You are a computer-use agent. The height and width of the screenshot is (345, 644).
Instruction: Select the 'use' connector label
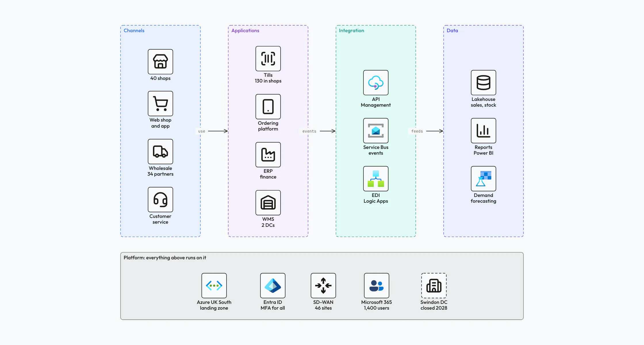tap(202, 131)
